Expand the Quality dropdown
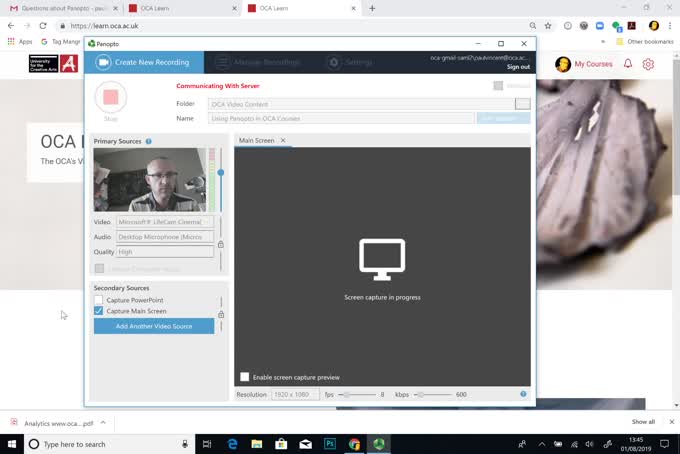The height and width of the screenshot is (454, 680). pyautogui.click(x=165, y=252)
